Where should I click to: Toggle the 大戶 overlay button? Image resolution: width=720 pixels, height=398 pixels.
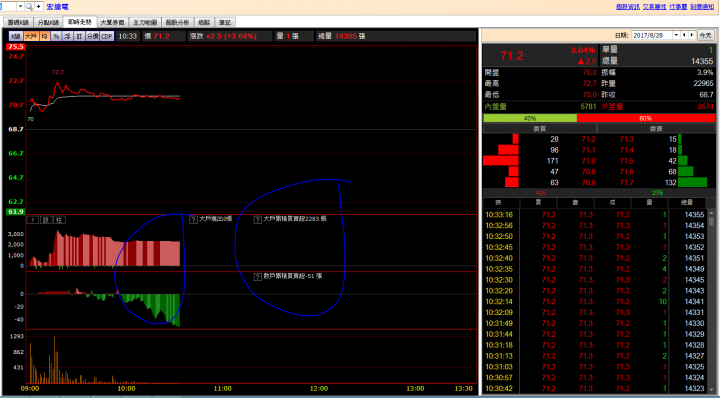coord(31,36)
